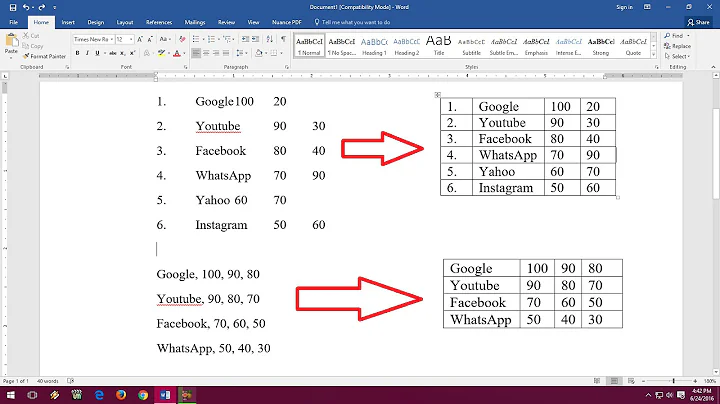Click the Multilevel List icon
The width and height of the screenshot is (720, 404).
point(228,39)
